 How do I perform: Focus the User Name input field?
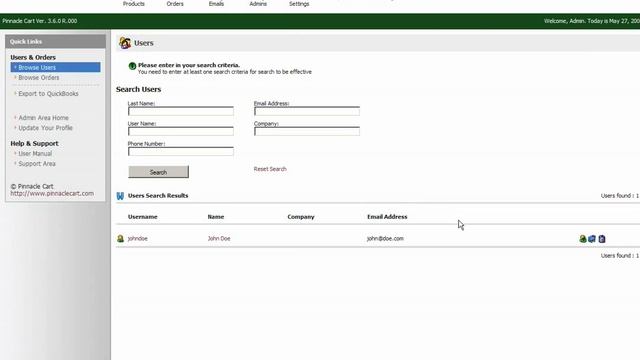point(181,131)
